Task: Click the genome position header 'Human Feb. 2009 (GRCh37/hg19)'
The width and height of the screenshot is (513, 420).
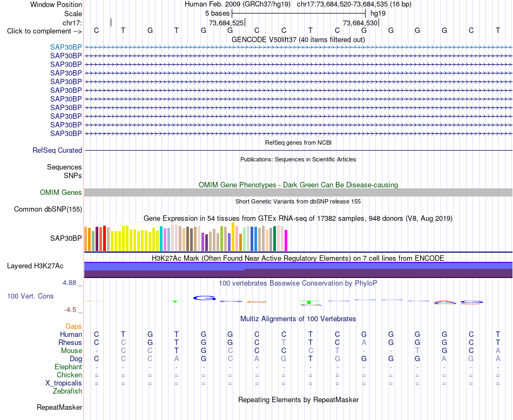Action: pyautogui.click(x=238, y=4)
